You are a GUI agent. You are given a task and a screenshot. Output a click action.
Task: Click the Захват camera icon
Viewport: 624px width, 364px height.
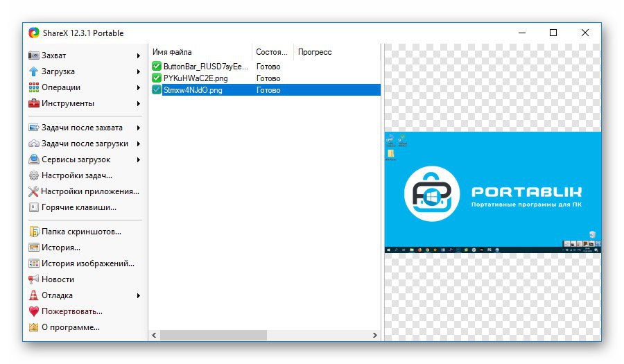34,55
